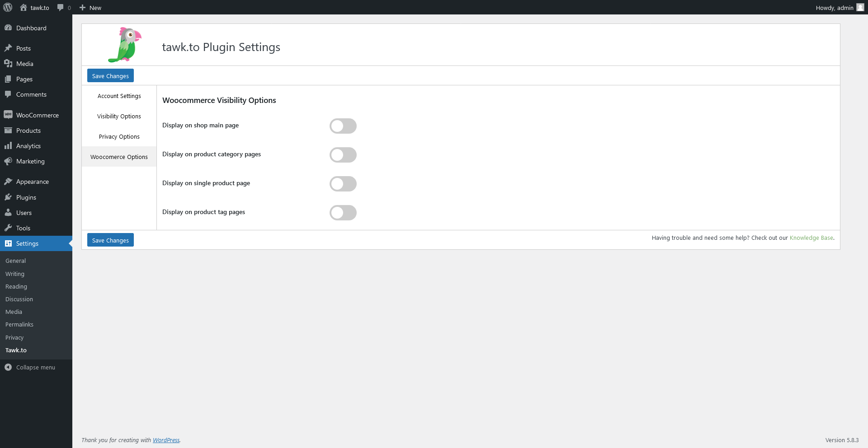Viewport: 868px width, 448px height.
Task: Click the Analytics bar chart icon
Action: coord(8,146)
